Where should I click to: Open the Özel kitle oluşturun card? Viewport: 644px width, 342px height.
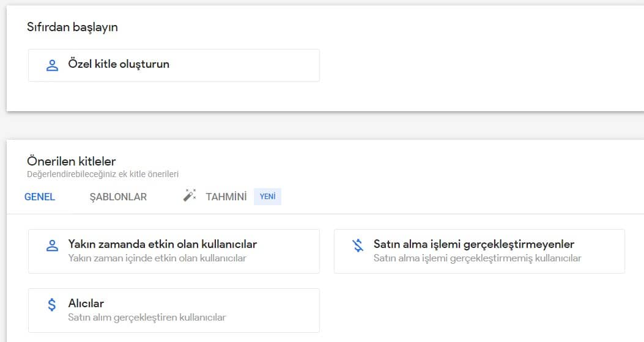tap(174, 65)
